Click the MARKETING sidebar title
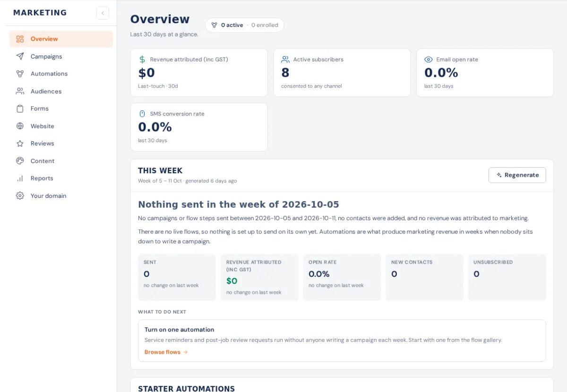This screenshot has height=392, width=567. pyautogui.click(x=40, y=13)
